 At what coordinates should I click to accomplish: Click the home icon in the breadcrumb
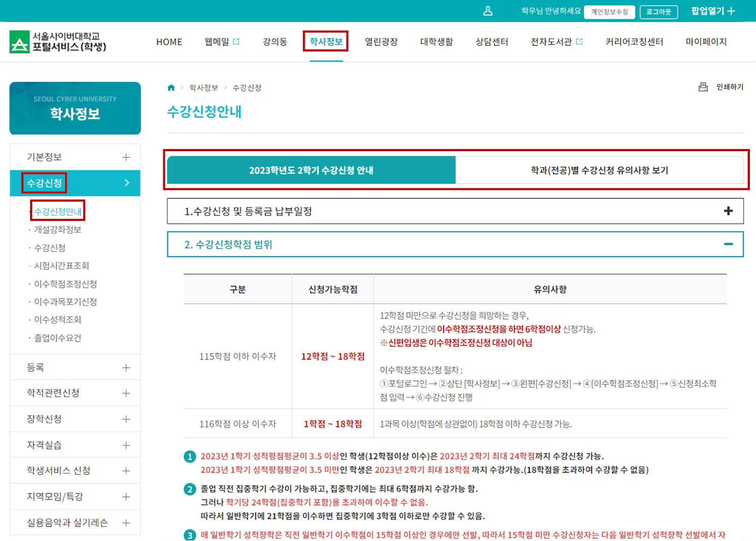[x=170, y=87]
